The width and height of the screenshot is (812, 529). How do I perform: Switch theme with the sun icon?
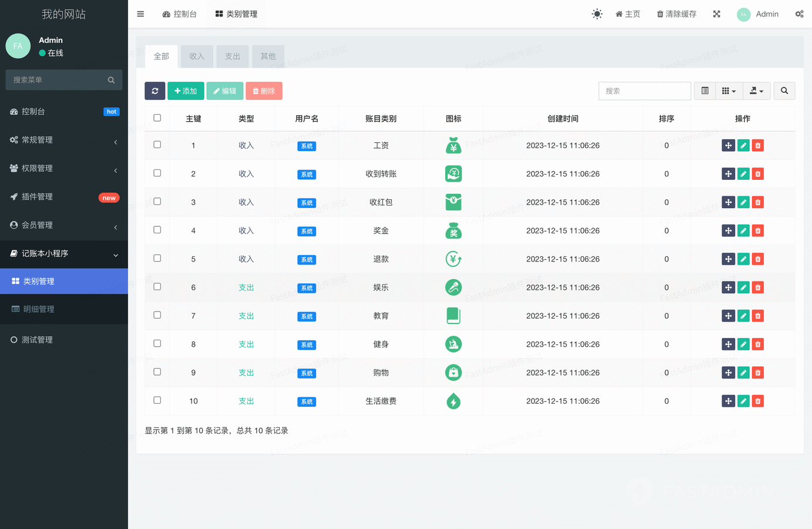pyautogui.click(x=597, y=14)
